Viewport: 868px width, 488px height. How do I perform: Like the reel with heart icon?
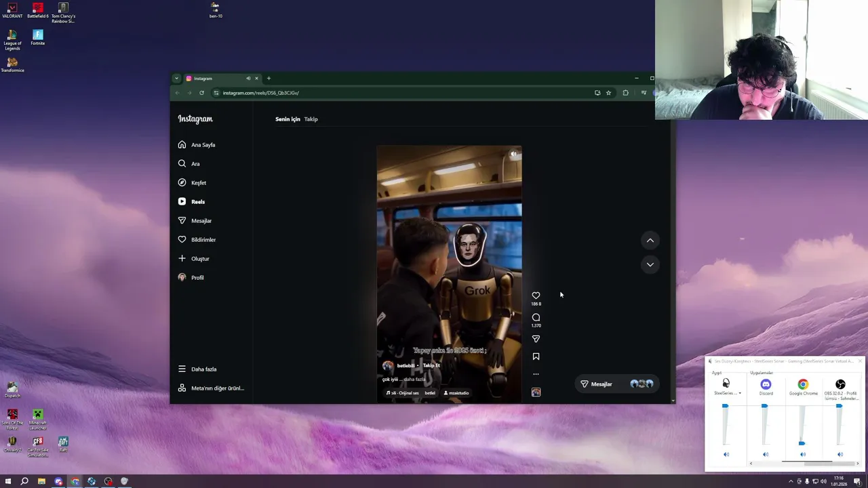pyautogui.click(x=536, y=296)
